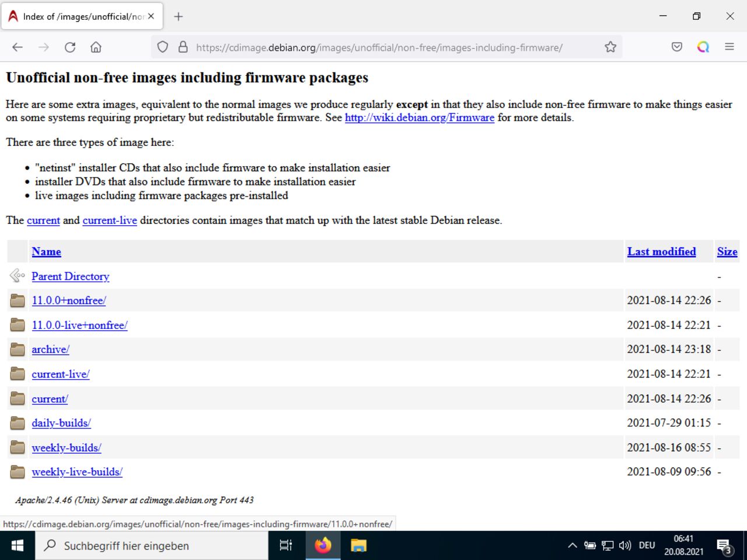Image resolution: width=747 pixels, height=560 pixels.
Task: Click the page heading 'Unofficial non-free images'
Action: click(187, 78)
